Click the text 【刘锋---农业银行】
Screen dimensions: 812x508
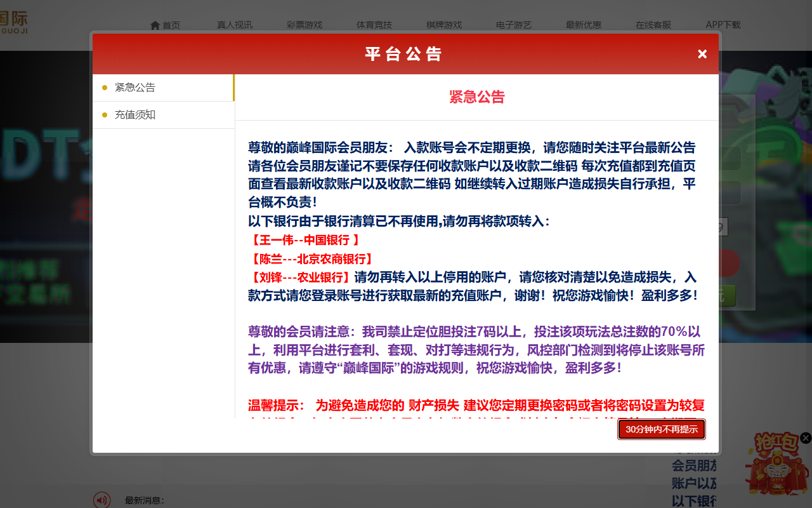300,277
